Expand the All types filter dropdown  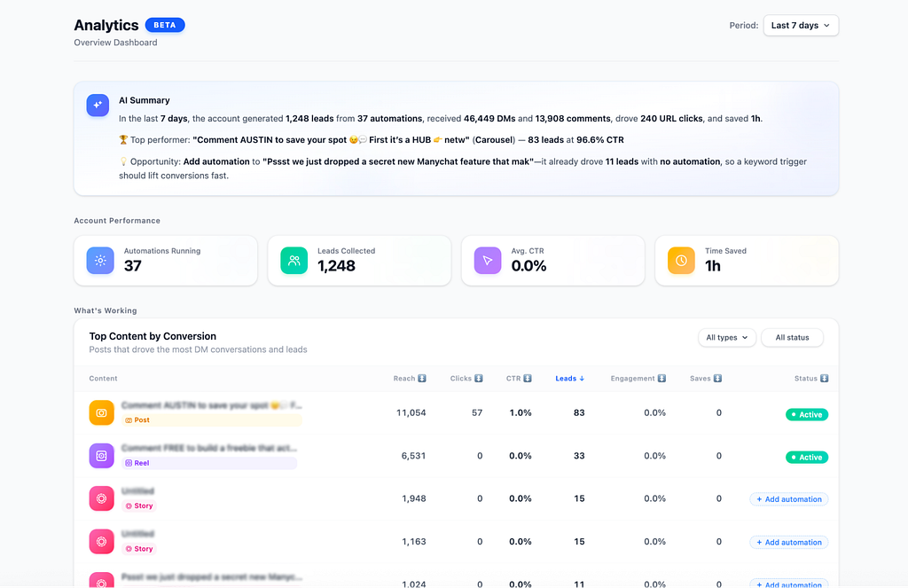[x=727, y=338]
